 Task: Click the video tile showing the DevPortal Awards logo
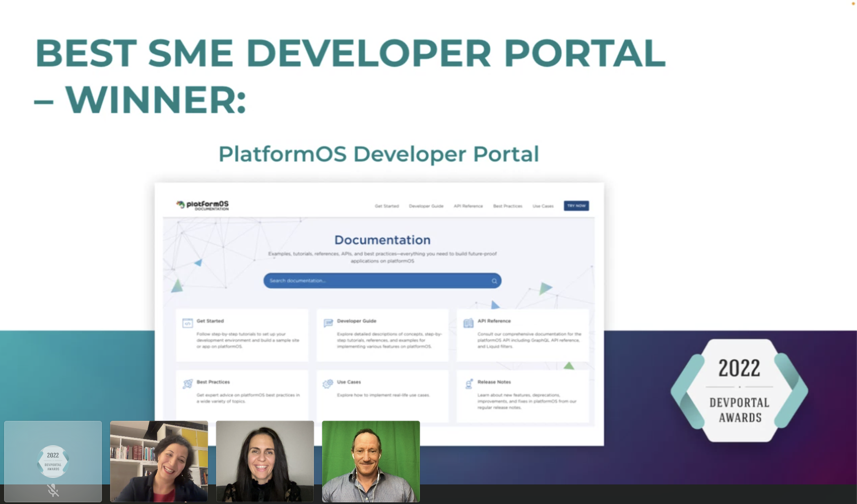pyautogui.click(x=53, y=461)
